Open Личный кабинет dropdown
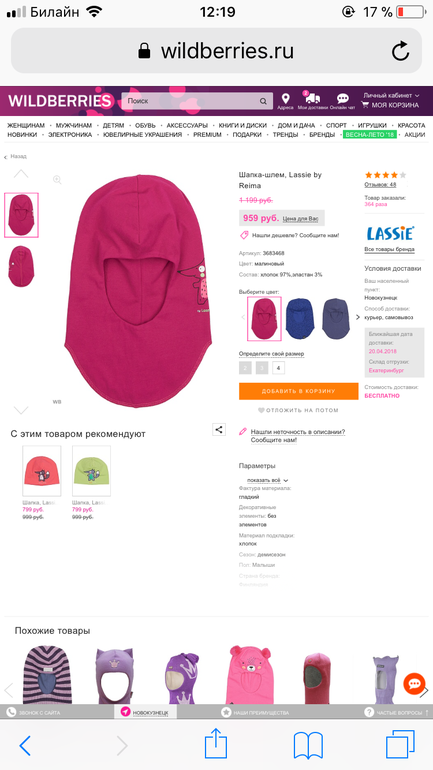 click(x=391, y=95)
